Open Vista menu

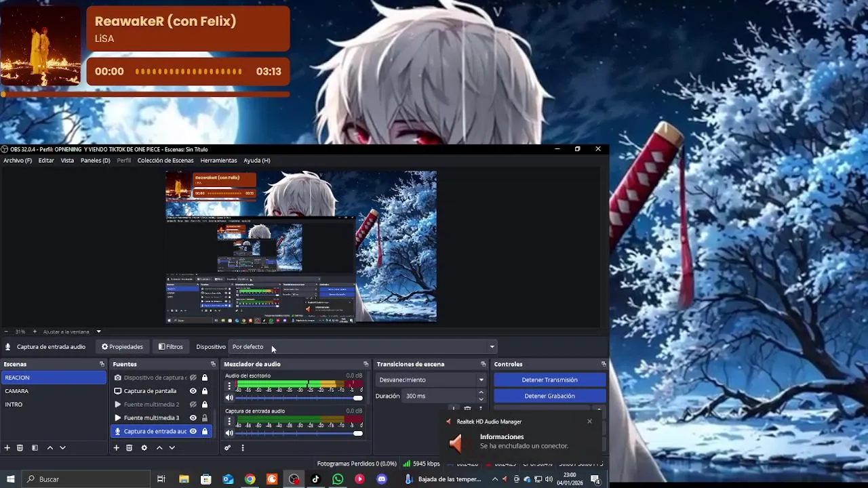tap(67, 161)
